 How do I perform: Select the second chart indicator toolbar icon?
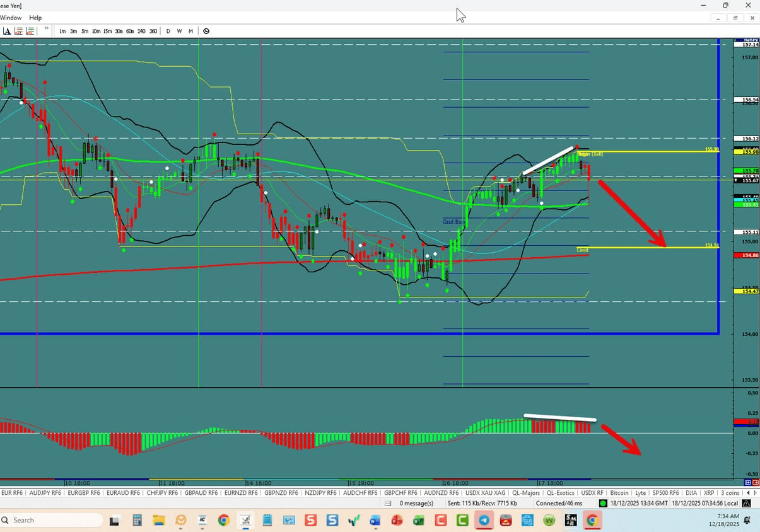30,30
